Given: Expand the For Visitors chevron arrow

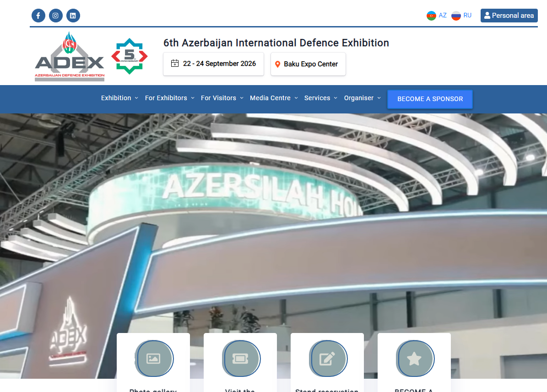Looking at the screenshot, I should coord(242,98).
